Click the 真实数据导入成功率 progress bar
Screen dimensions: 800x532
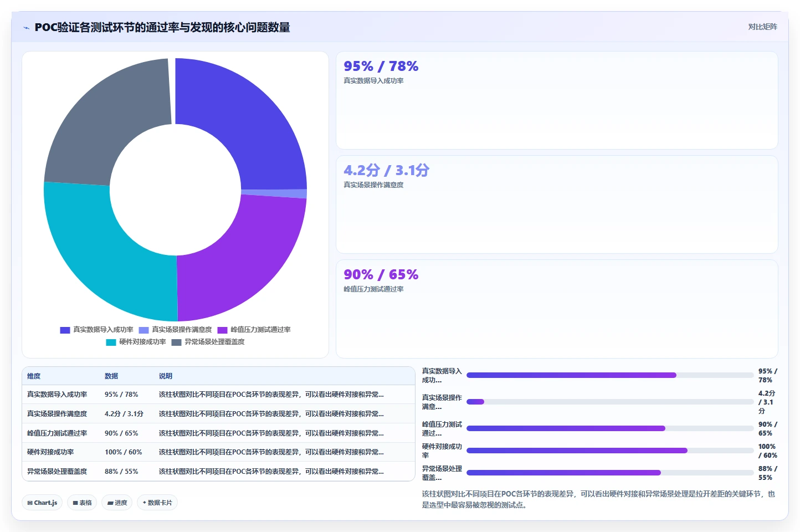[610, 375]
